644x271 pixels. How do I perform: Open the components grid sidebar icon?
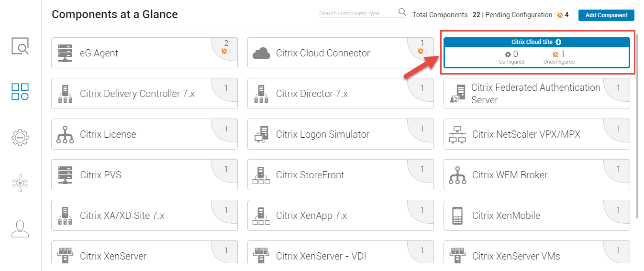coord(20,92)
